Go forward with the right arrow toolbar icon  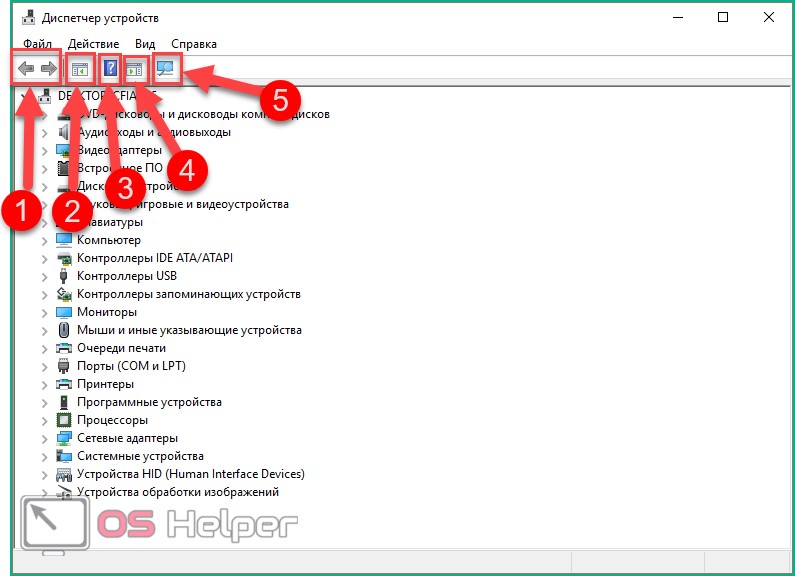tap(49, 68)
